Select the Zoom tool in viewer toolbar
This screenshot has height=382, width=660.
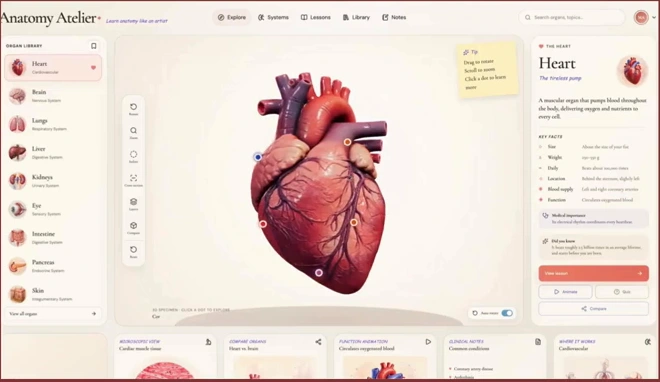(133, 133)
